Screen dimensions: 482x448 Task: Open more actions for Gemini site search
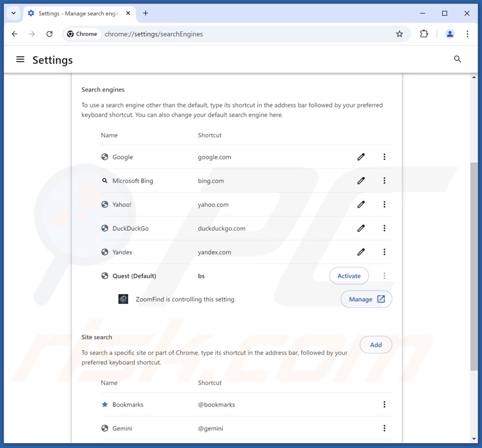(384, 428)
